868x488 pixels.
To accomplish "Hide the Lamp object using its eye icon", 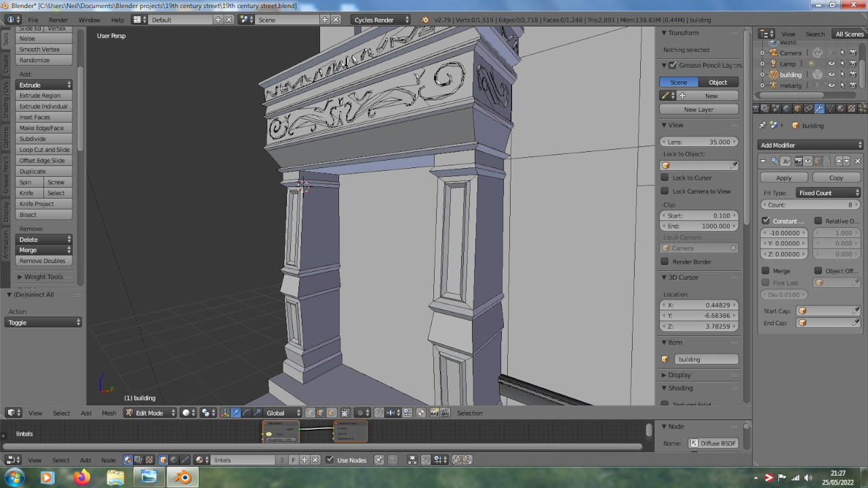I will (831, 64).
